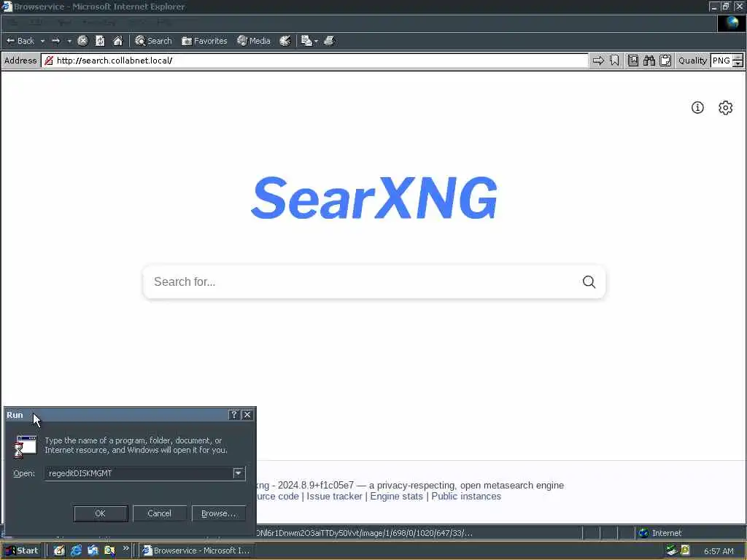This screenshot has height=560, width=747.
Task: Click the magnifier search submit icon
Action: click(x=589, y=282)
